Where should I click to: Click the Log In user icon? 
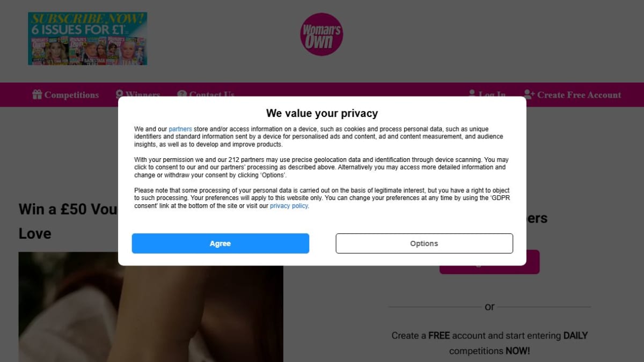tap(472, 93)
